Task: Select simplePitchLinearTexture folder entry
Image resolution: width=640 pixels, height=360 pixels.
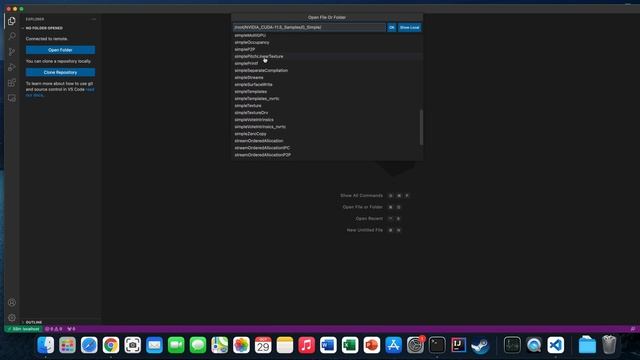Action: (327, 56)
